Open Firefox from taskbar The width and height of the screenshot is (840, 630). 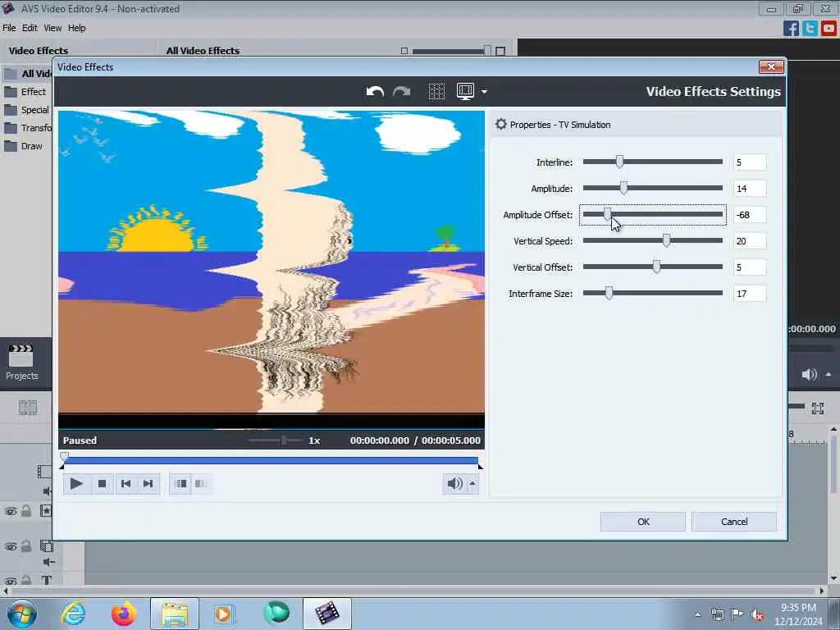click(123, 614)
